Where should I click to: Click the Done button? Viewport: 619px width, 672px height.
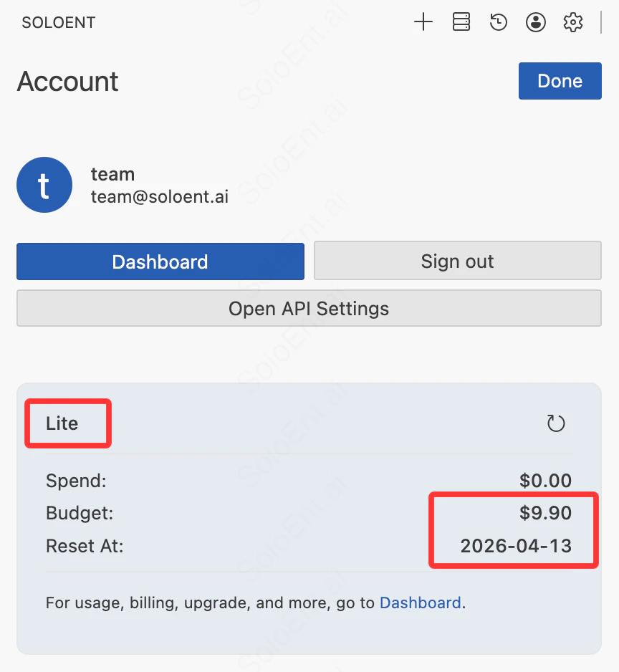(x=560, y=81)
